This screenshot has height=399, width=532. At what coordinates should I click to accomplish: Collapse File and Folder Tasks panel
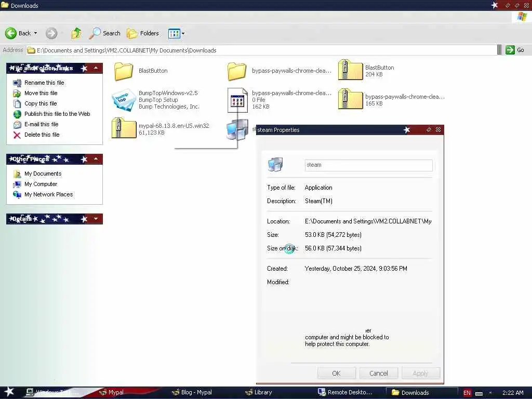coord(96,68)
